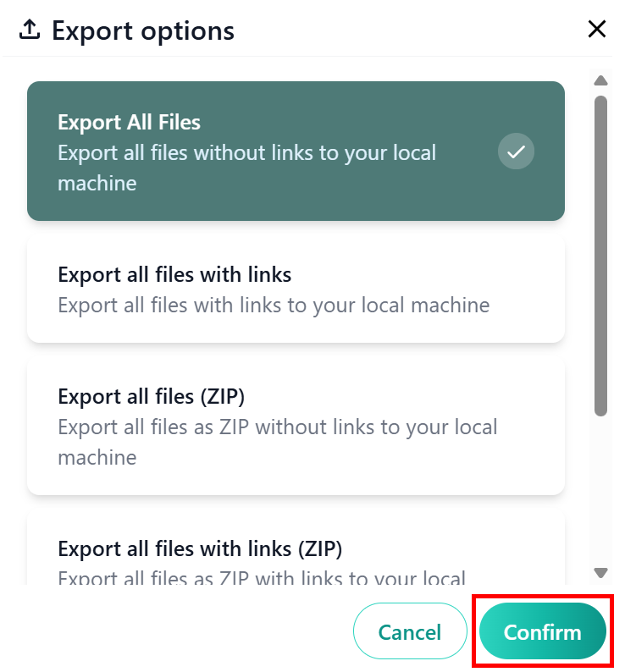Click description under "Export all files with links"

274,305
